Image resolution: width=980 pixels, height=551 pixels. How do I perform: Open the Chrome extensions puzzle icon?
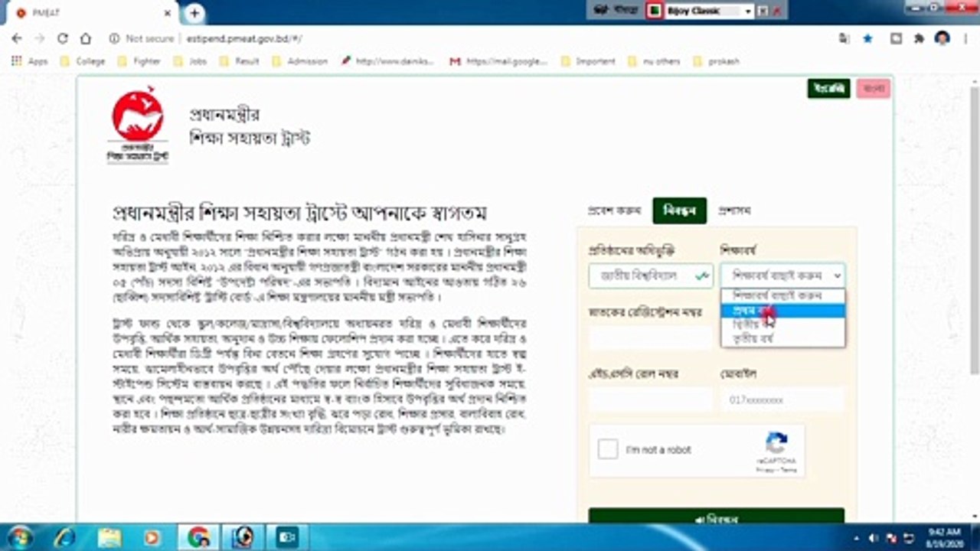[x=919, y=38]
